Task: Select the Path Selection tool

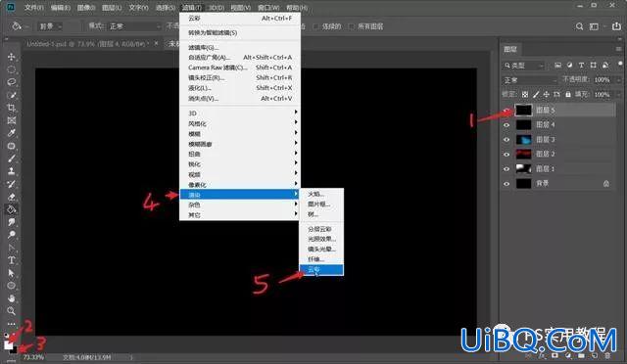Action: pyautogui.click(x=11, y=273)
